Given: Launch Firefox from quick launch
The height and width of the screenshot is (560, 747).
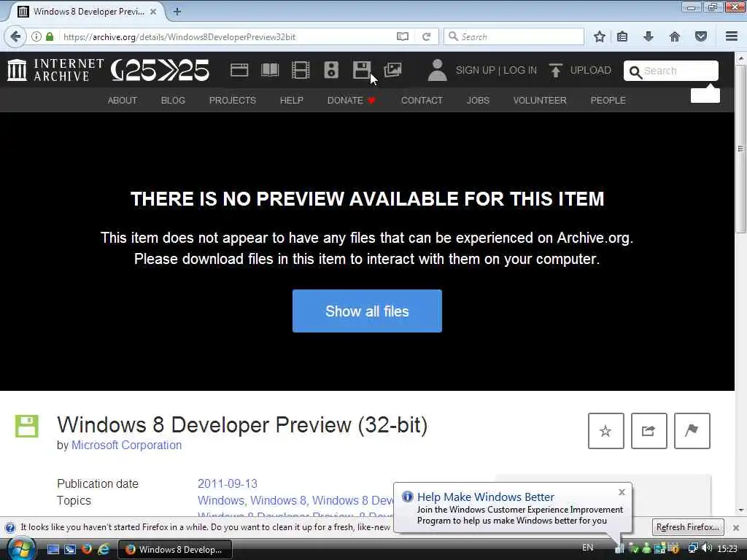Looking at the screenshot, I should pos(87,549).
